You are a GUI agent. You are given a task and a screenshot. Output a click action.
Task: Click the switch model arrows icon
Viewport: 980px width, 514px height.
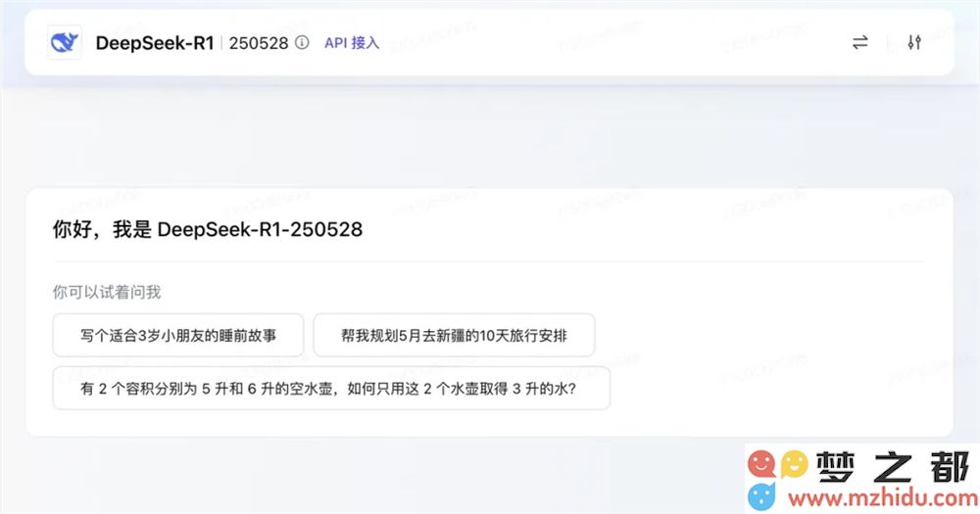pyautogui.click(x=860, y=42)
